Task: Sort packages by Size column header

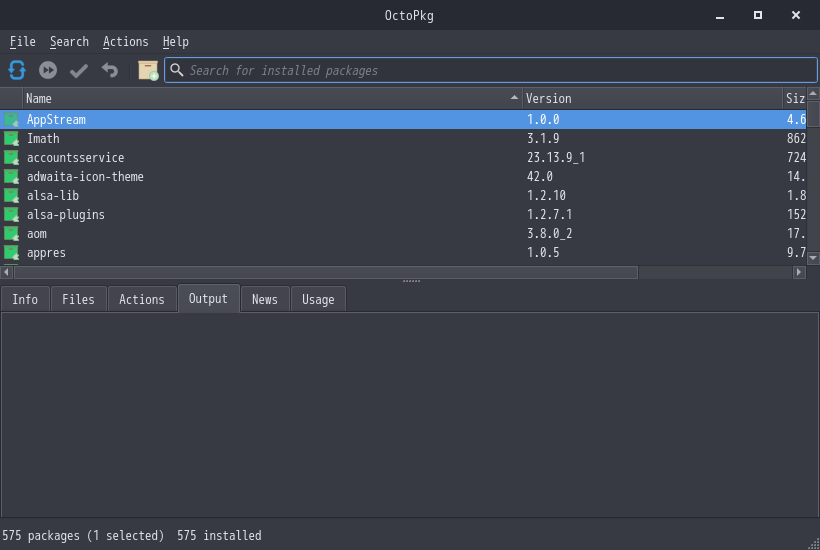Action: (795, 99)
